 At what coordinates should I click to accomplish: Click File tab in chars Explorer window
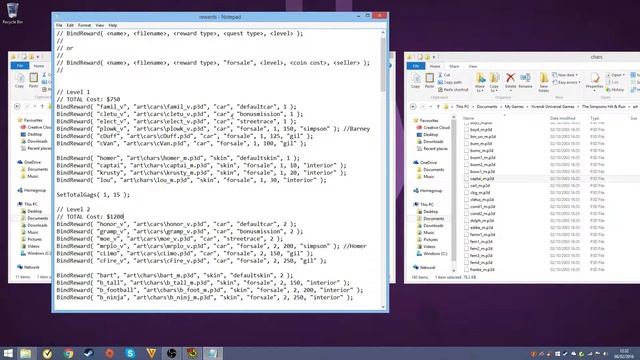click(416, 66)
